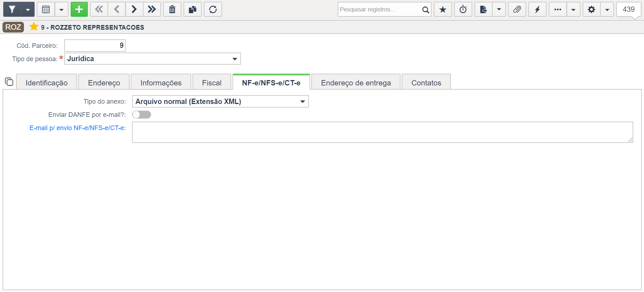Expand the Tipo do anexo dropdown

click(220, 102)
